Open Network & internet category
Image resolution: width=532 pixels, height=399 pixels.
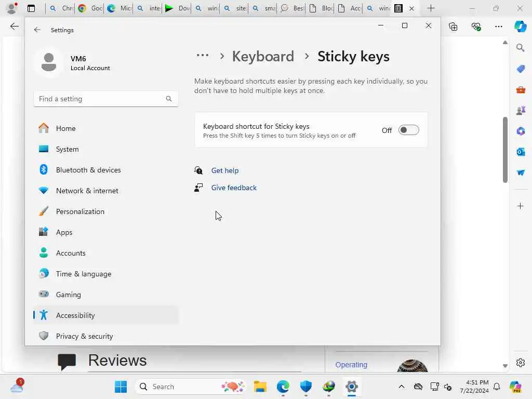pos(105,191)
